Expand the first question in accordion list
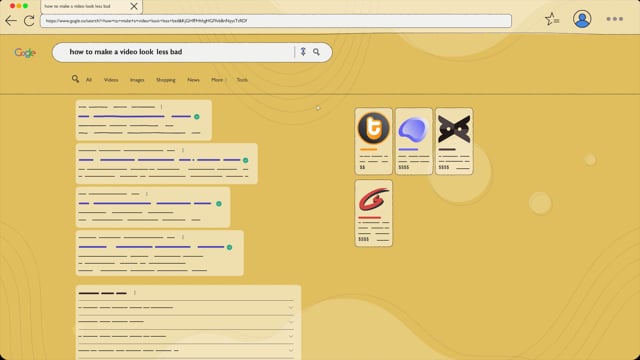 coord(186,307)
